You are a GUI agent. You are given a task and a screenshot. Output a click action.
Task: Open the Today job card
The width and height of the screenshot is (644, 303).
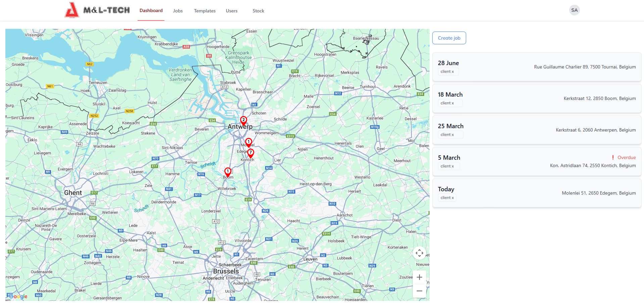coord(537,193)
